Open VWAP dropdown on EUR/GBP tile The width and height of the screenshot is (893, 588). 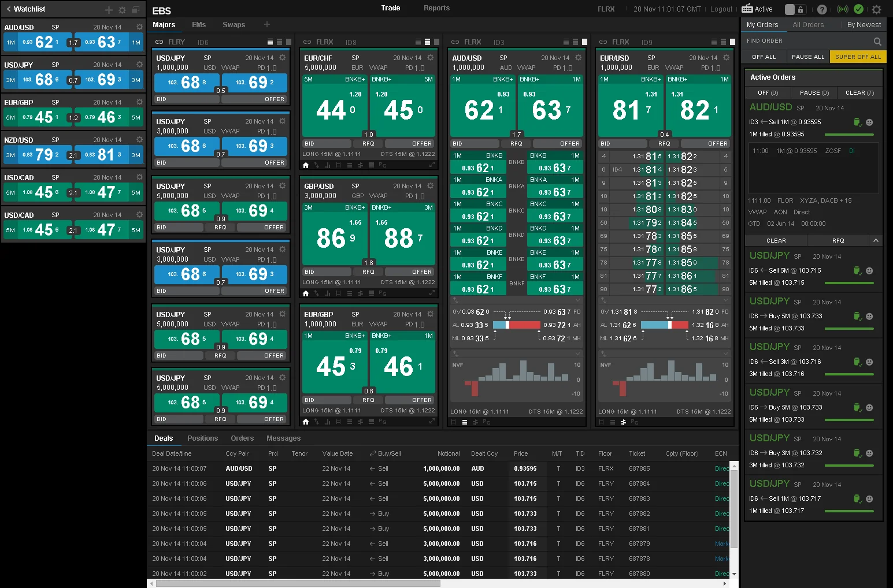click(379, 324)
